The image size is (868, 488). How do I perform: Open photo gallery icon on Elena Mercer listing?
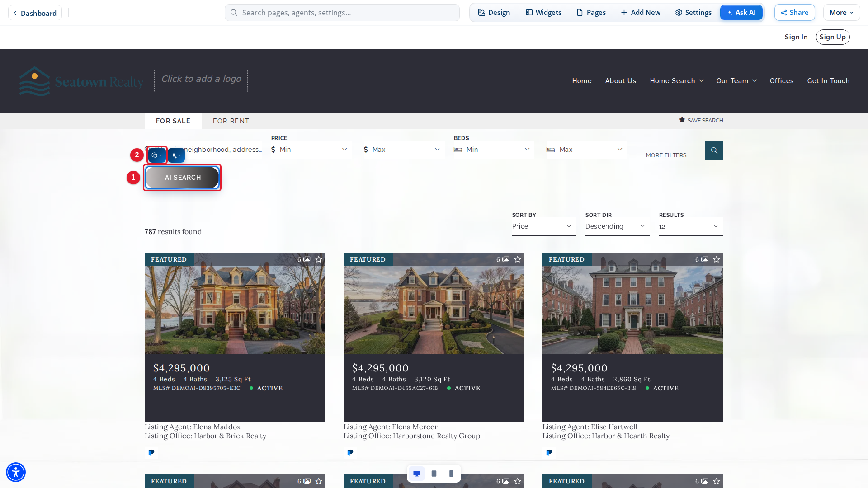point(506,259)
